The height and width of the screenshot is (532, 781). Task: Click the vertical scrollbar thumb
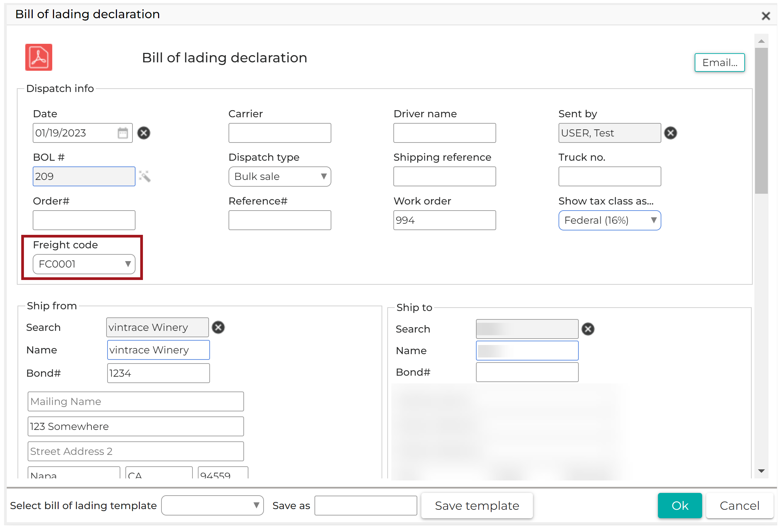761,121
